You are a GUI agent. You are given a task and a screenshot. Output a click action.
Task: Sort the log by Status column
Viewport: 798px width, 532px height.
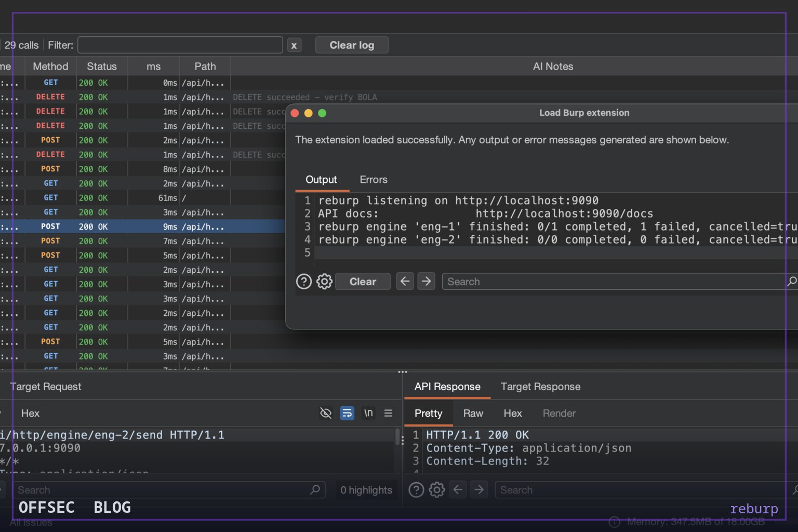[x=102, y=66]
